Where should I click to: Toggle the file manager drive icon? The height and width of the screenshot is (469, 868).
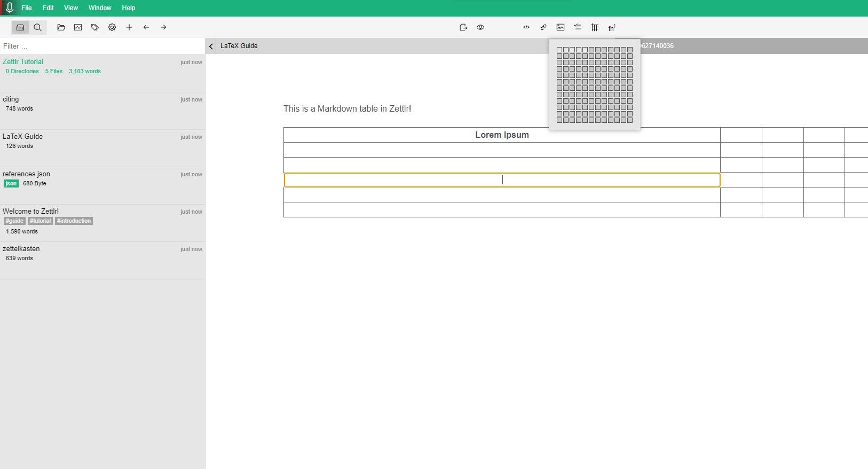tap(20, 27)
